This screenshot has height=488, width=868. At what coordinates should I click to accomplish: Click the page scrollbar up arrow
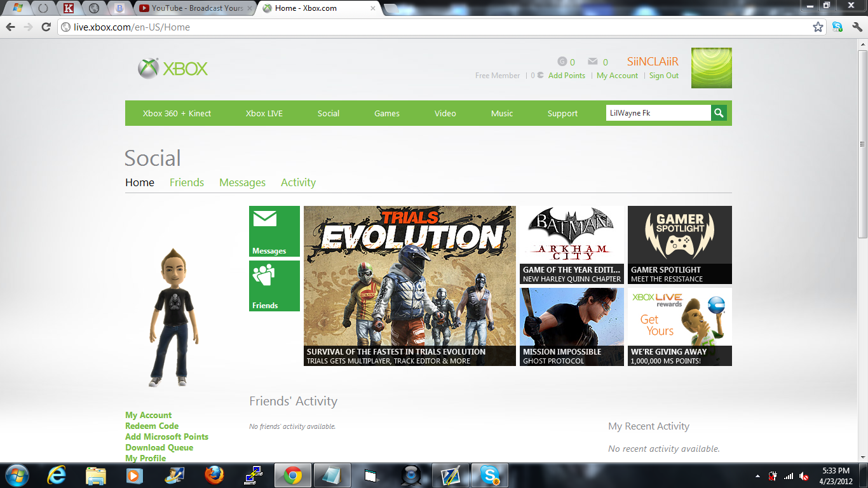pos(862,44)
